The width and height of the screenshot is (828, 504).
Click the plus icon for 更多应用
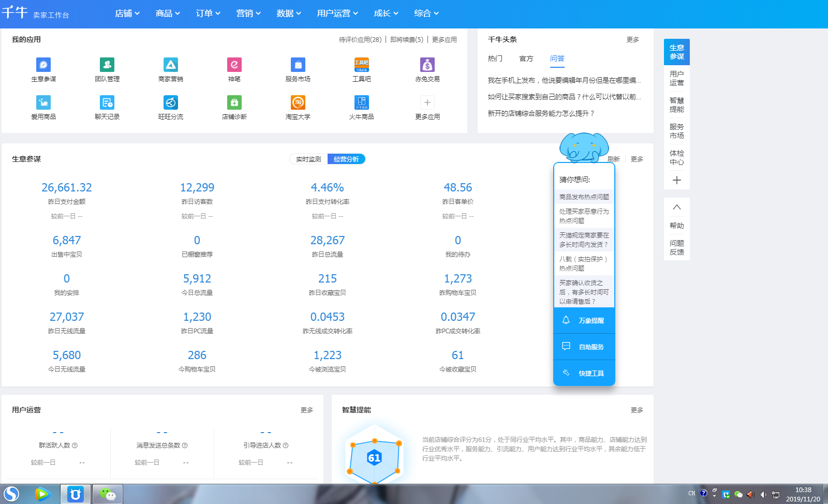427,103
